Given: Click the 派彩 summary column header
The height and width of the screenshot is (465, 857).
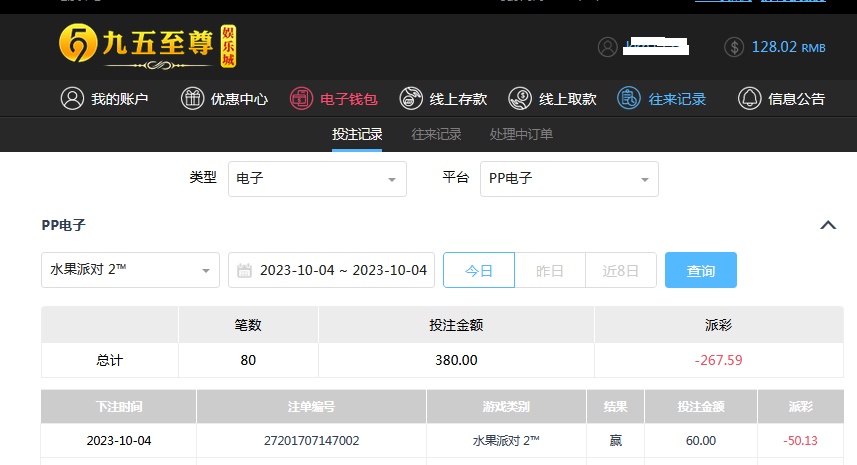Looking at the screenshot, I should [718, 325].
